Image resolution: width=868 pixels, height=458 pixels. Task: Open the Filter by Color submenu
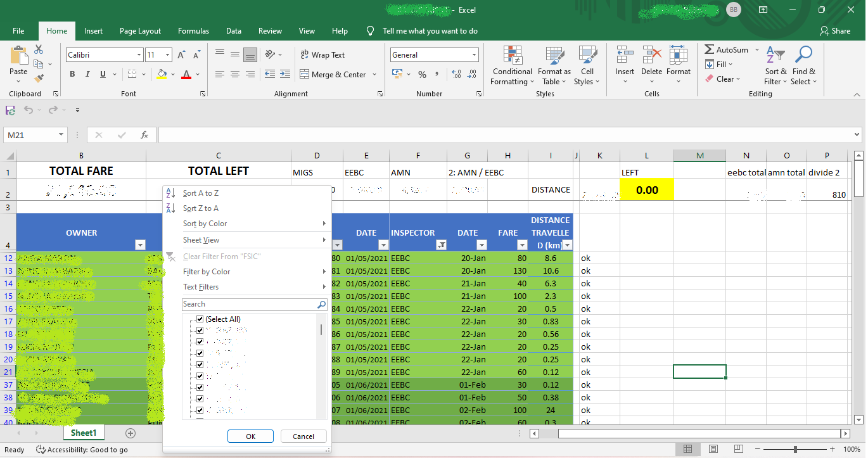[x=247, y=272]
